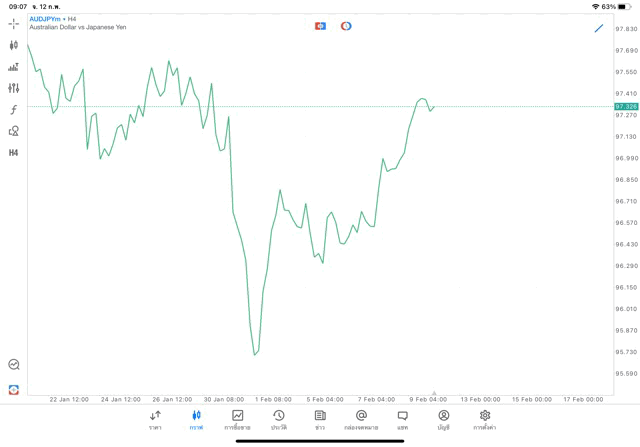
Task: Select the trend line drawing tool
Action: coord(599,28)
